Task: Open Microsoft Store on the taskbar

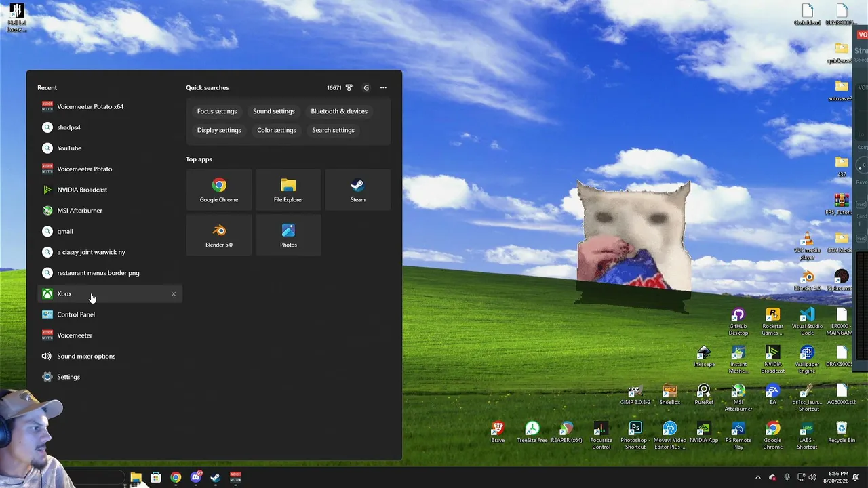Action: tap(156, 478)
